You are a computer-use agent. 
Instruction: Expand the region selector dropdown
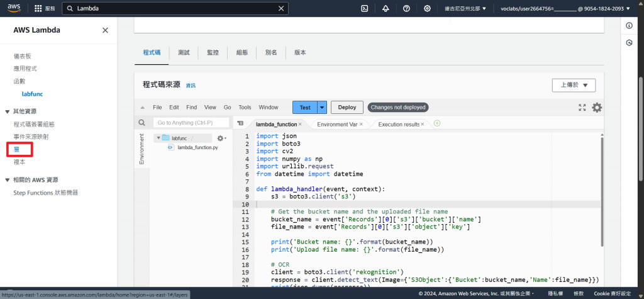pyautogui.click(x=466, y=8)
